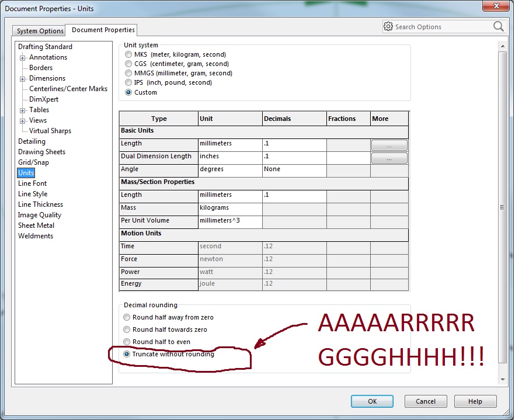Screen dimensions: 515x420
Task: Click Dual Dimension Length decimals cell
Action: [294, 157]
